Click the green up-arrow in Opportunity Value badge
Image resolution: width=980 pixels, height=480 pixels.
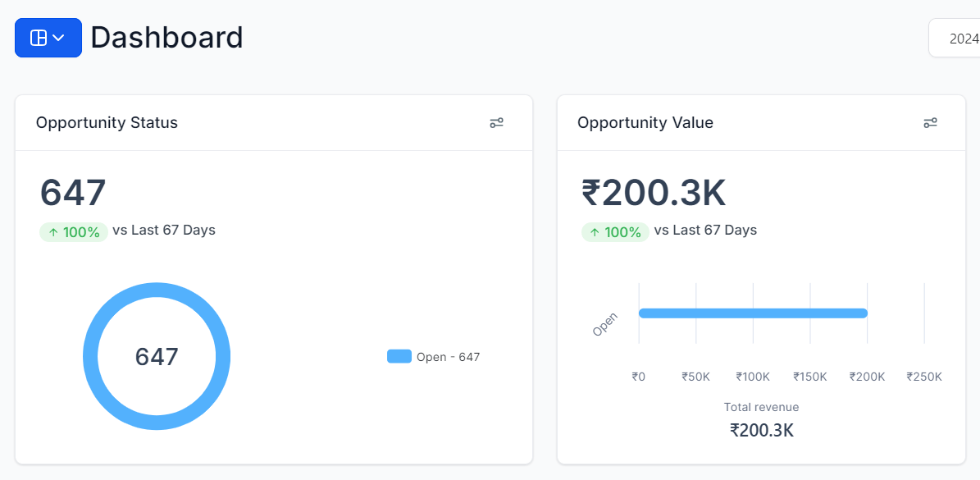[x=595, y=232]
